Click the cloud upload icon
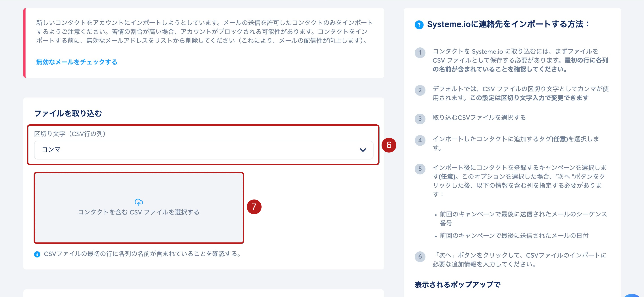Screen dimensions: 644x297 139,202
